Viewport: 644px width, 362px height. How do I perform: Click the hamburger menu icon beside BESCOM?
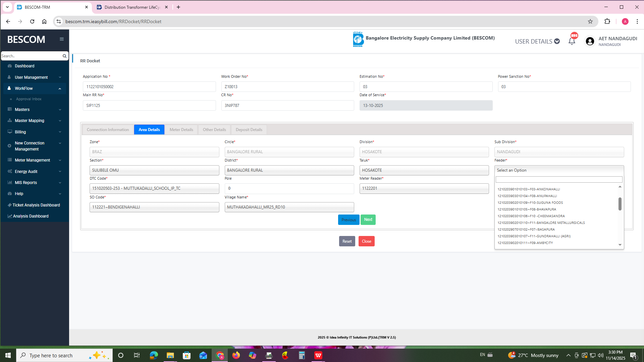(x=62, y=39)
